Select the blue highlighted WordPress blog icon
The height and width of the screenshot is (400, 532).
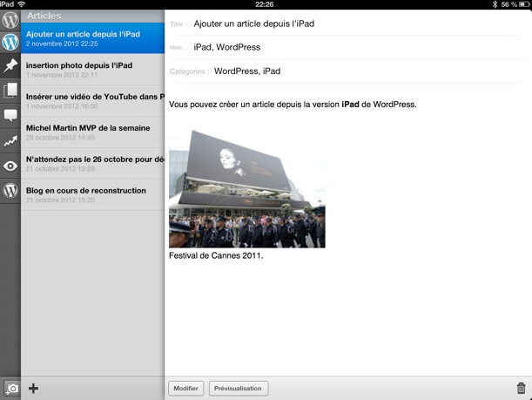click(x=10, y=42)
